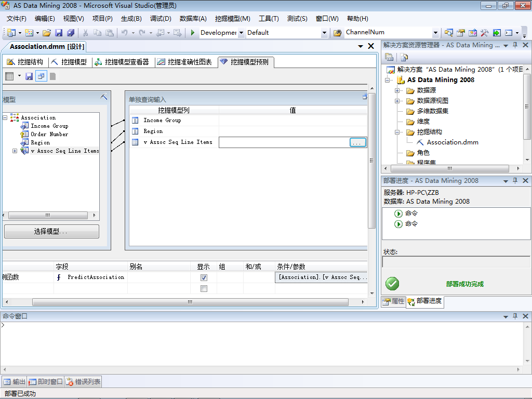
Task: Click the Cut scissors toolbar icon
Action: (x=86, y=33)
